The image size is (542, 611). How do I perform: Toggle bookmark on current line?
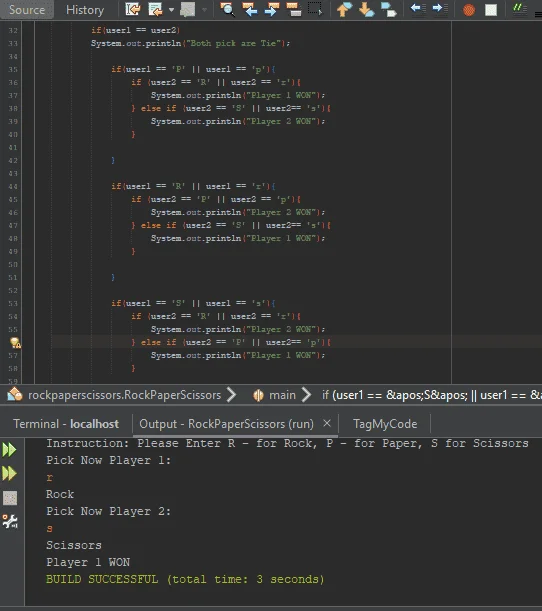point(388,9)
